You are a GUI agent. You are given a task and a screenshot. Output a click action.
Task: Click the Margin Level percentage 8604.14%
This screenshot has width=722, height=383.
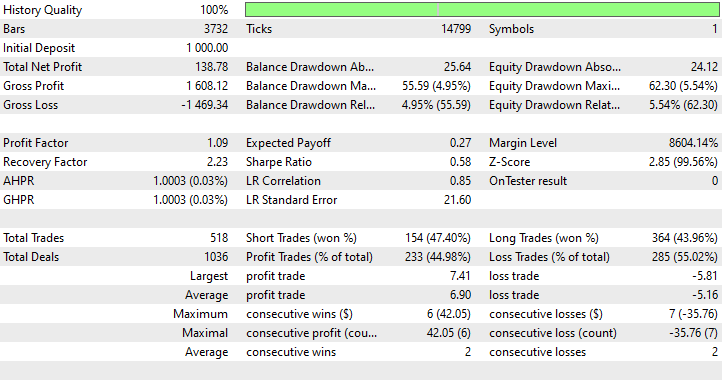(693, 143)
